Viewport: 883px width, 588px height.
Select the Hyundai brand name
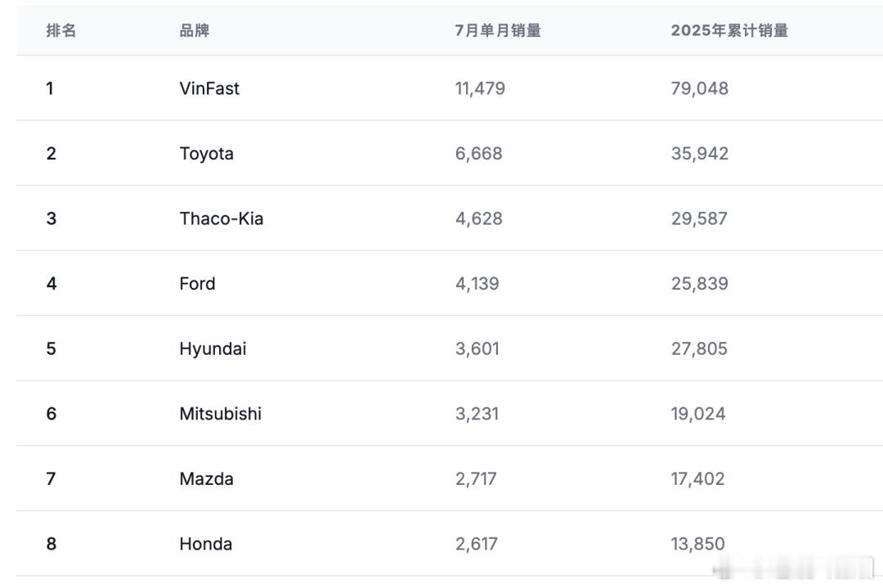[x=213, y=349]
